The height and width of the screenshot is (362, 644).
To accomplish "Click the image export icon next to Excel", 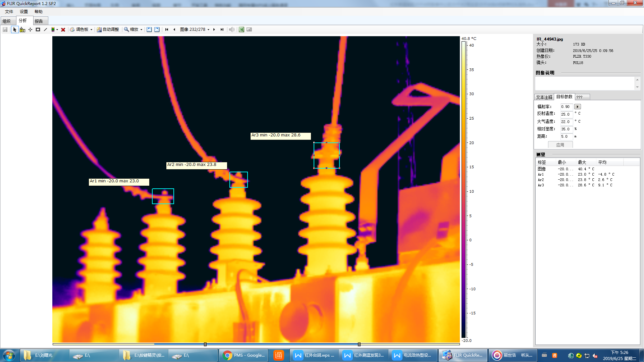I will tap(249, 29).
